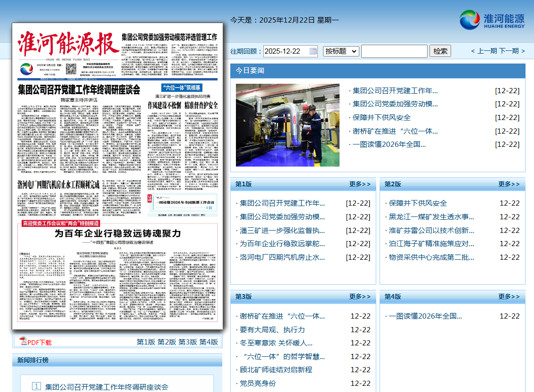Click the search keyword input field

(394, 51)
